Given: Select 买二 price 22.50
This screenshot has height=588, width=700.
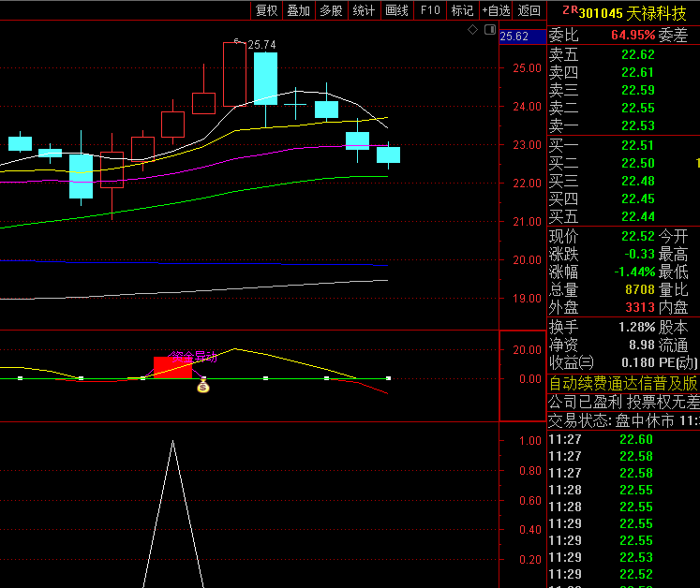Looking at the screenshot, I should coord(638,163).
